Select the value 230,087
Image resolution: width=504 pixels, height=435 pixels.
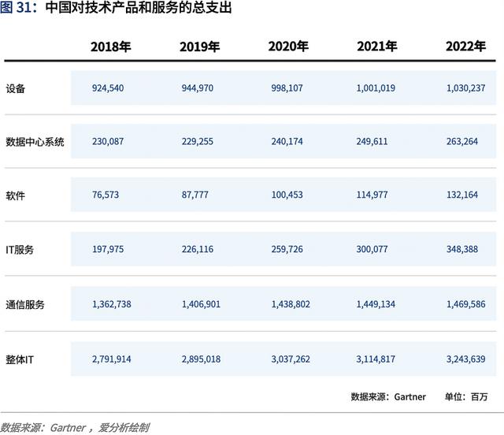tap(108, 141)
